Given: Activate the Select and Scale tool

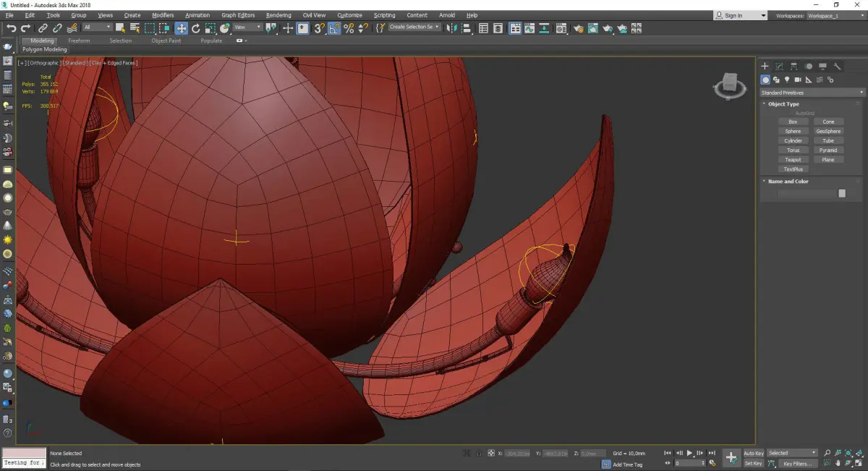Looking at the screenshot, I should click(210, 28).
